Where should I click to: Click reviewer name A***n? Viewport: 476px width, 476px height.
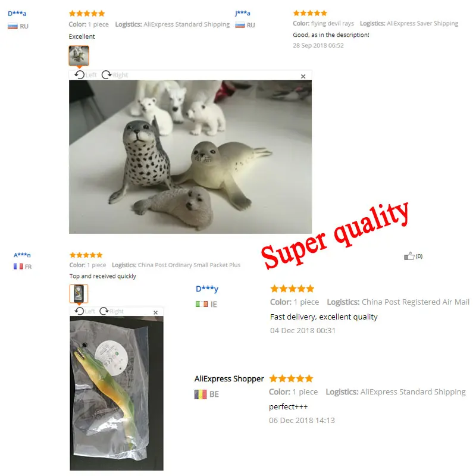pos(22,255)
